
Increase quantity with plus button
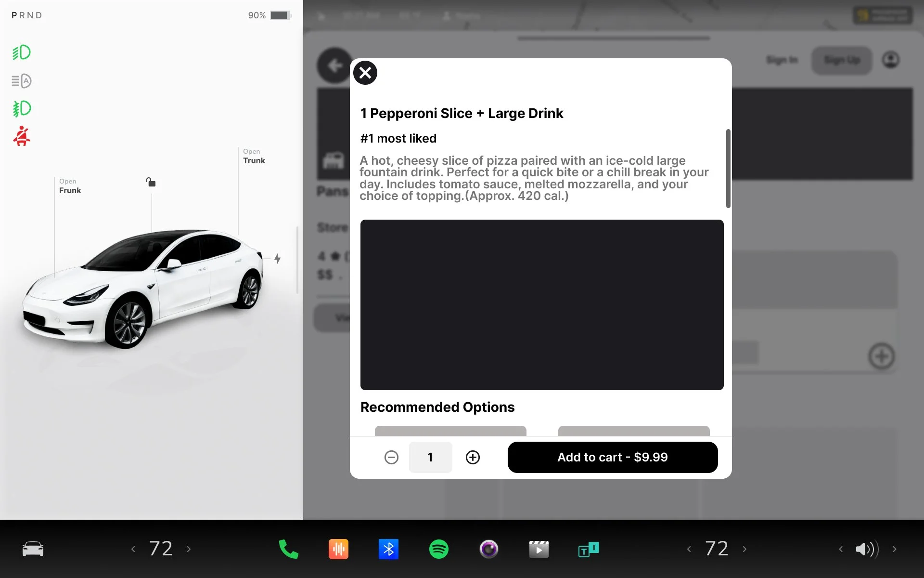pyautogui.click(x=473, y=457)
